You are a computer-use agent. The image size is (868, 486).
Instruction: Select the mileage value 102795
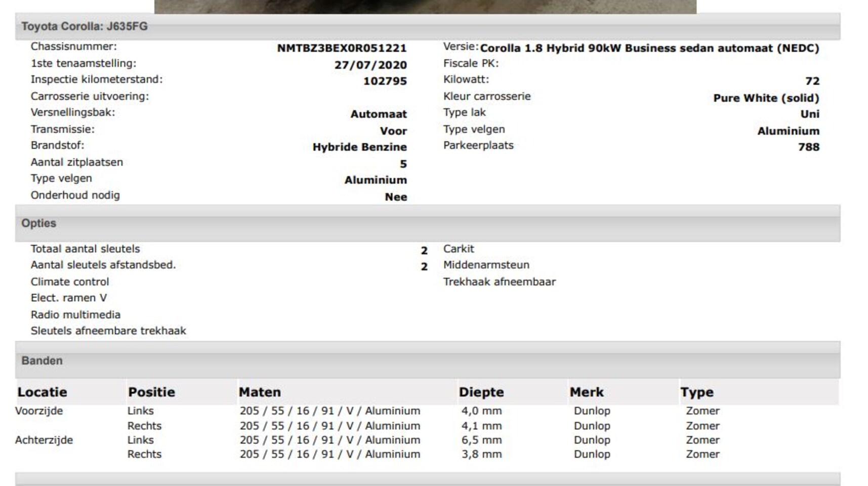point(385,81)
